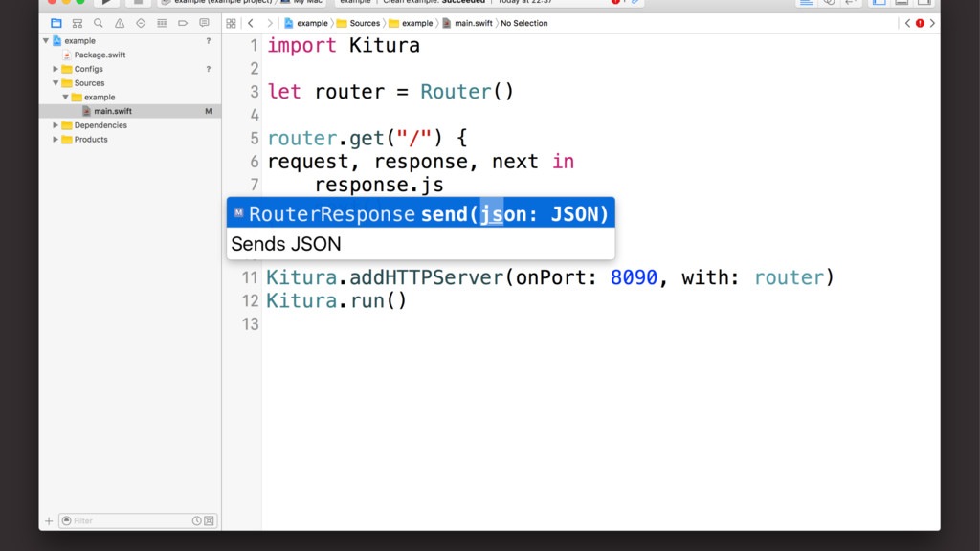Click line number 1 in the gutter
Image resolution: width=980 pixels, height=551 pixels.
point(253,46)
